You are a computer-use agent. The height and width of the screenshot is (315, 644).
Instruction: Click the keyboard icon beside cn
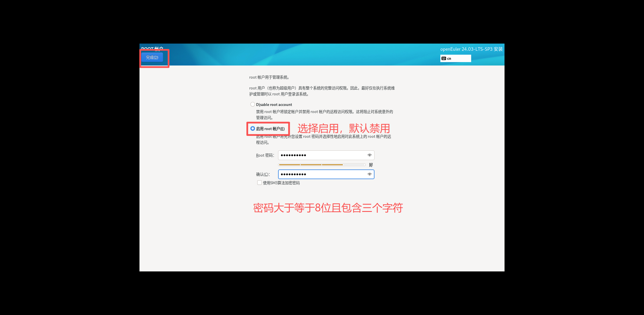click(x=444, y=58)
